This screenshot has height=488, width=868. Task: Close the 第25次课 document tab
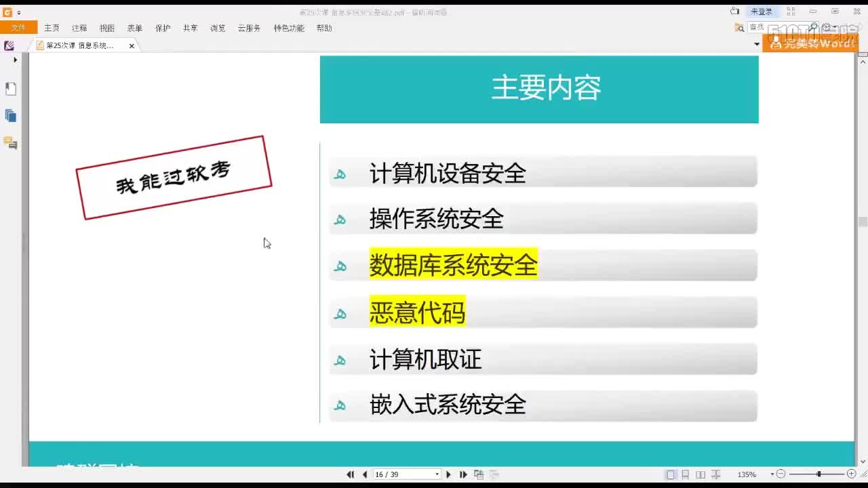pyautogui.click(x=132, y=46)
